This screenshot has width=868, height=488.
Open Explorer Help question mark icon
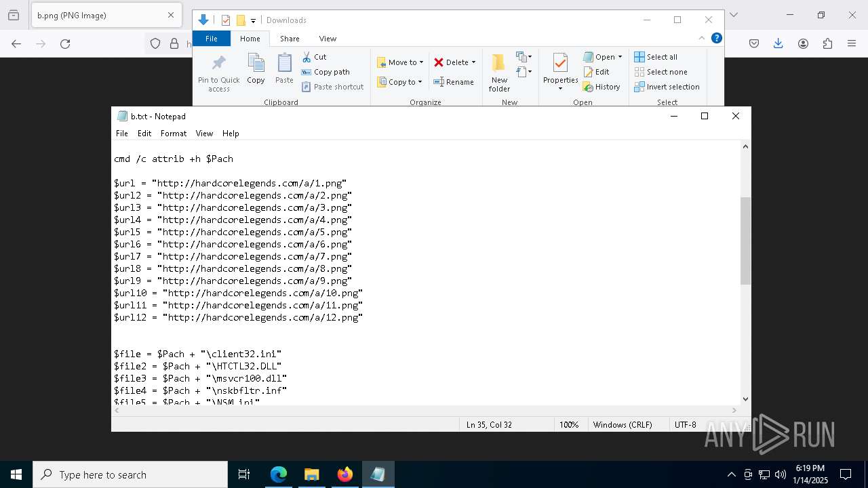click(716, 38)
